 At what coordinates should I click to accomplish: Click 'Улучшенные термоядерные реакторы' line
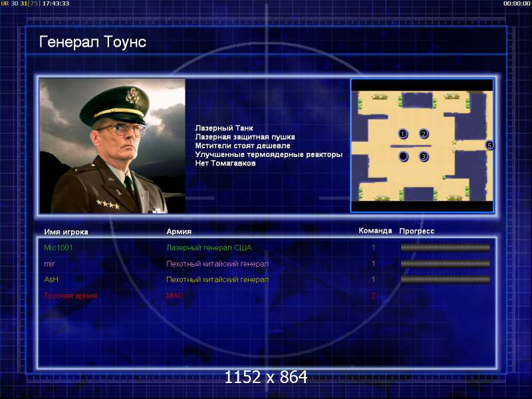click(x=269, y=154)
